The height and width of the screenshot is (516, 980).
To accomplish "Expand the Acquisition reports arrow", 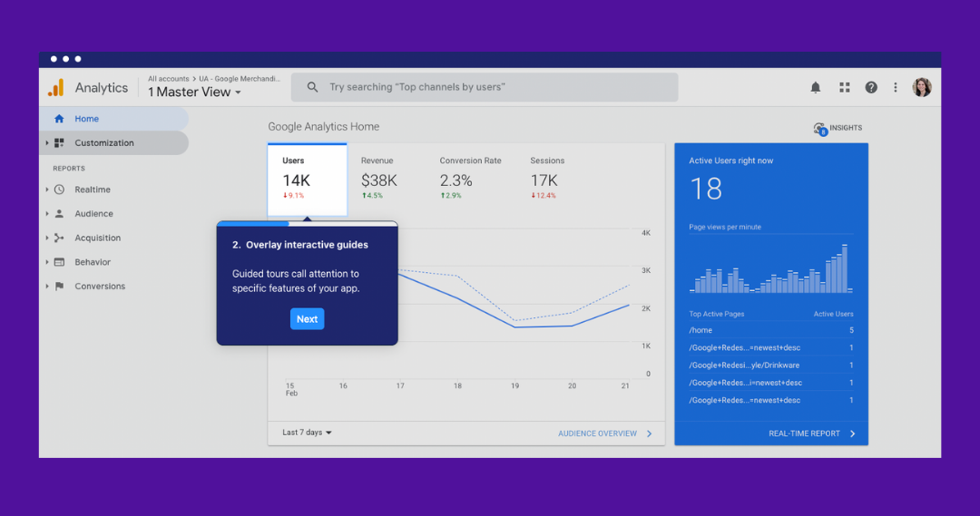I will click(47, 238).
